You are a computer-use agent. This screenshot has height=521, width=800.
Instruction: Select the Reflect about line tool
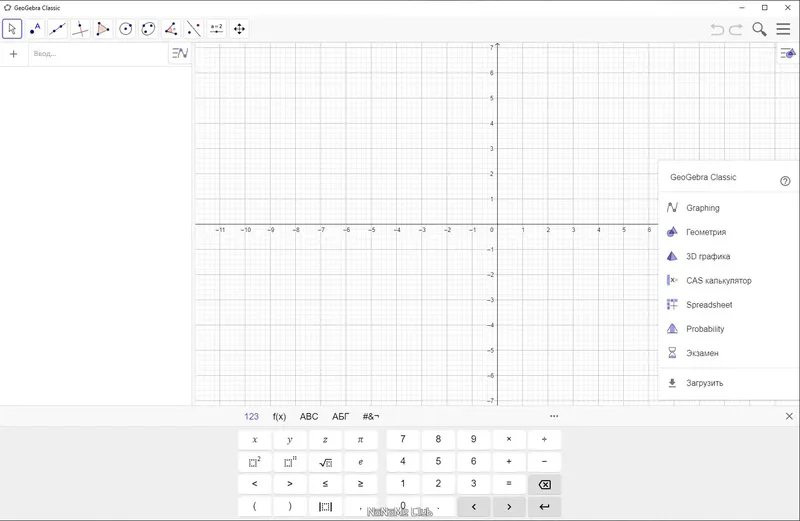pos(194,29)
